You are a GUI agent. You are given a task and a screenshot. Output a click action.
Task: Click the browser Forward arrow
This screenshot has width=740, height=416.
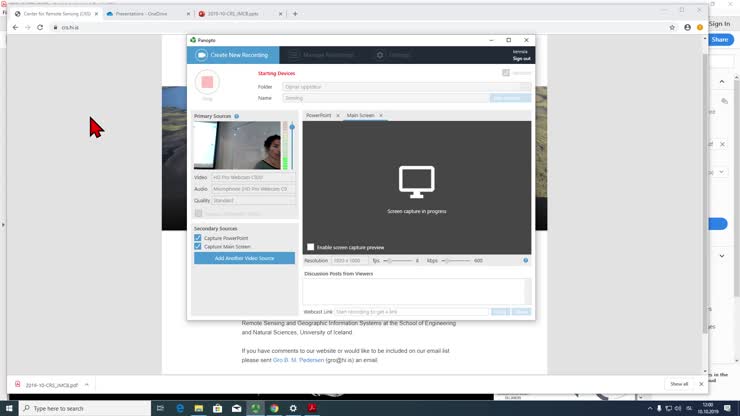28,27
